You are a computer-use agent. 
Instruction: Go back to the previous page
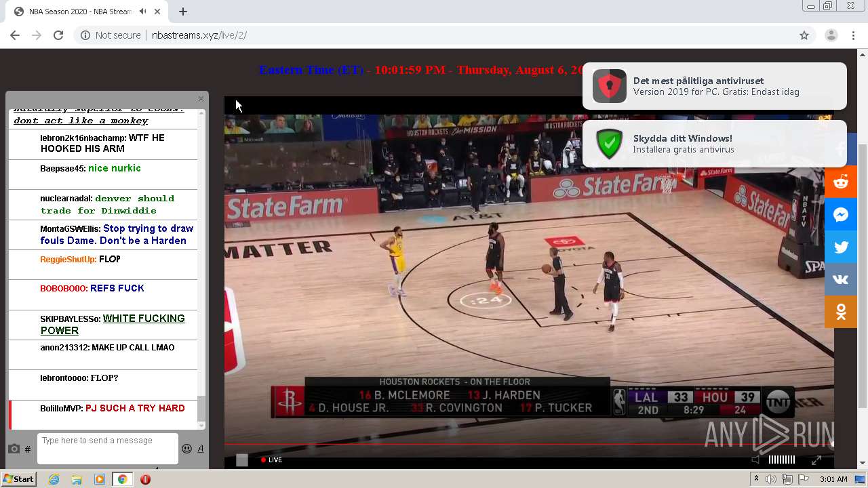pyautogui.click(x=15, y=35)
